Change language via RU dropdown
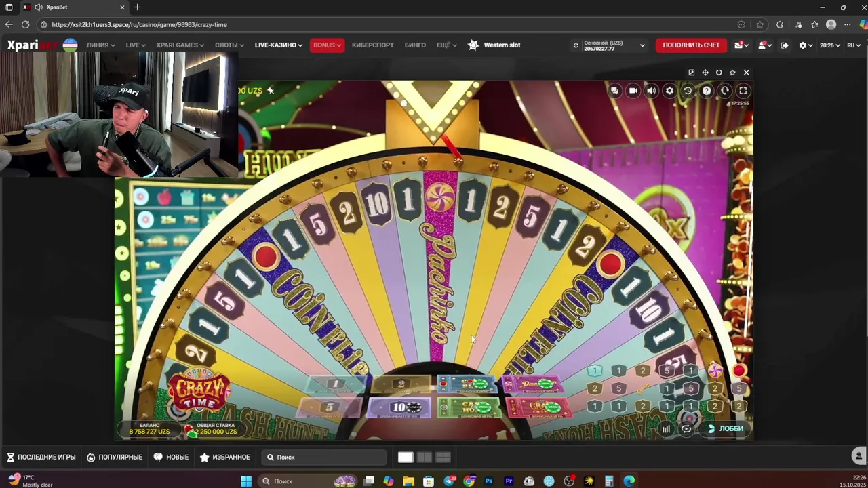 [x=854, y=45]
